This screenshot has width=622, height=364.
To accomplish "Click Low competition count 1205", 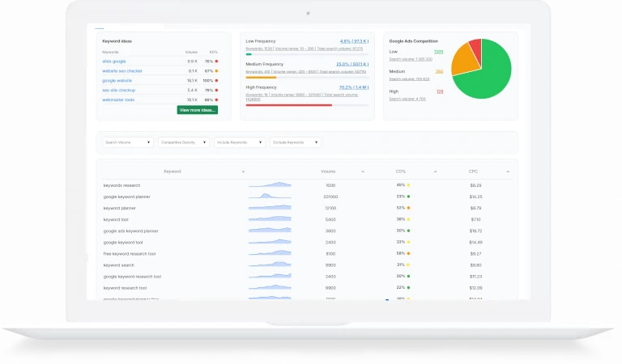I will 438,52.
